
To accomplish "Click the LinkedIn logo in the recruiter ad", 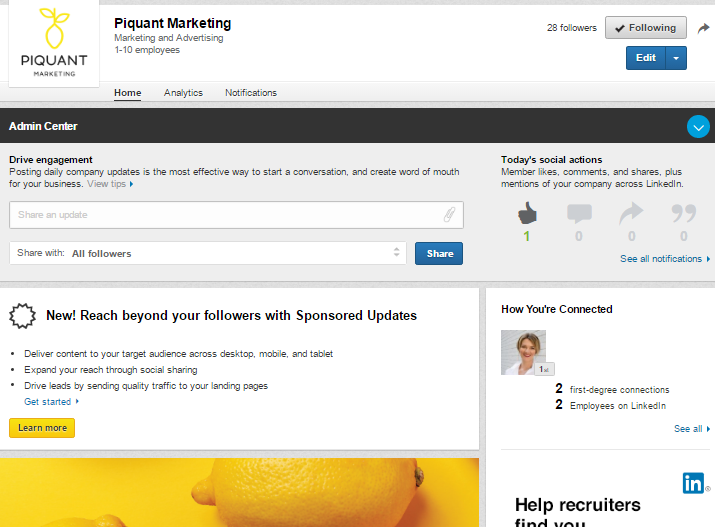I will click(694, 483).
